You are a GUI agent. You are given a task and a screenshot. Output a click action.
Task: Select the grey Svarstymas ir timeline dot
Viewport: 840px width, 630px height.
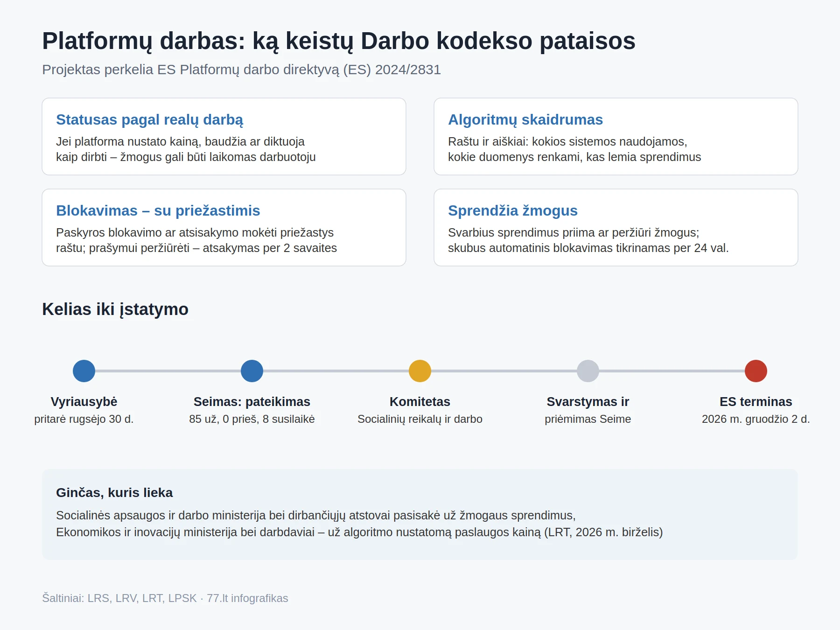coord(588,371)
